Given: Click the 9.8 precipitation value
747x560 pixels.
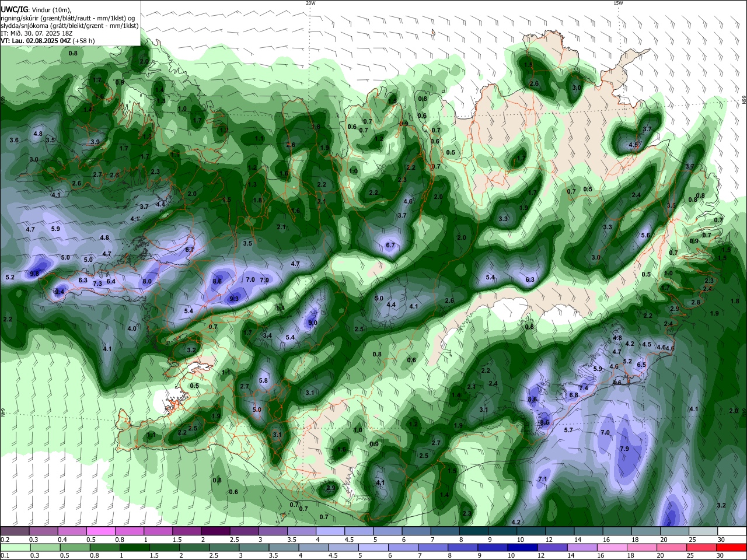Looking at the screenshot, I should coord(34,273).
